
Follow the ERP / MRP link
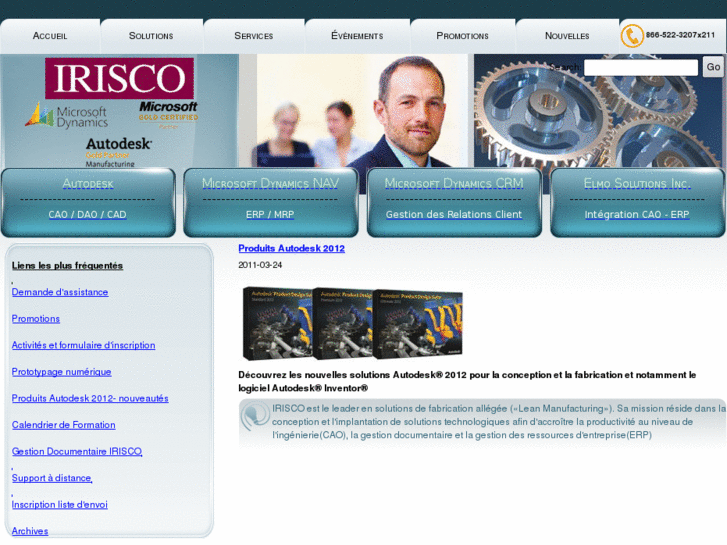click(x=270, y=214)
